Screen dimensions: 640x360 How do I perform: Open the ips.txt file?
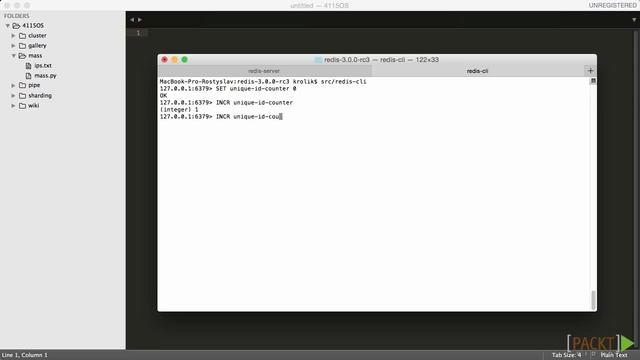pyautogui.click(x=43, y=66)
